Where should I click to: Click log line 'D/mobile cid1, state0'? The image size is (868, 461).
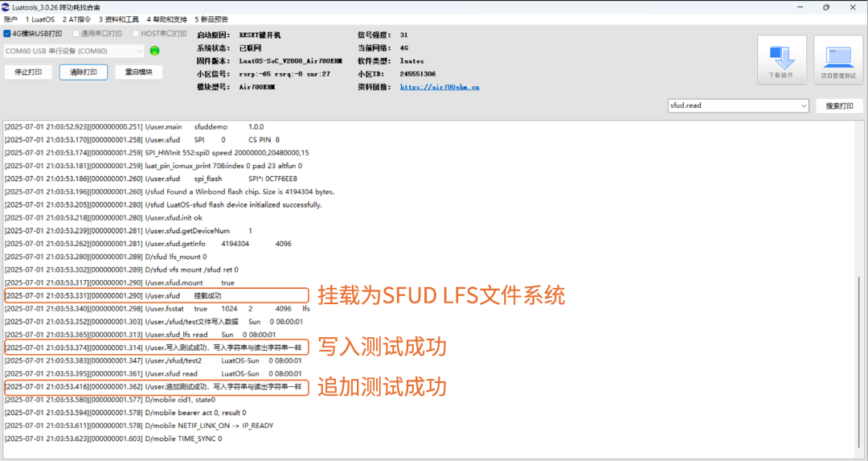pyautogui.click(x=110, y=400)
